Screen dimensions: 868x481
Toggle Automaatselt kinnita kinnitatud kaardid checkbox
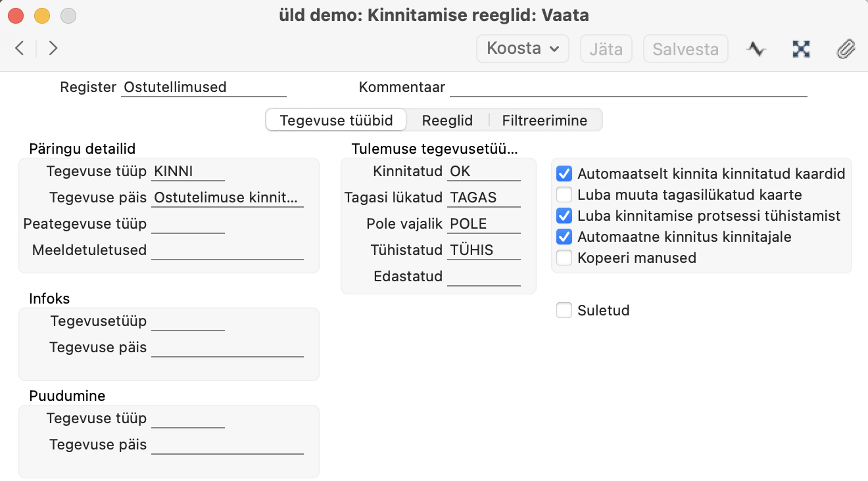coord(564,173)
